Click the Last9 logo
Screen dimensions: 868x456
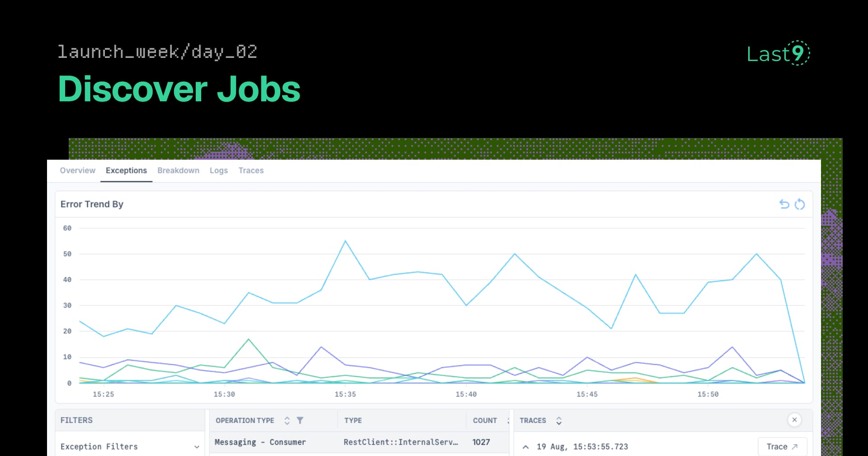tap(777, 53)
